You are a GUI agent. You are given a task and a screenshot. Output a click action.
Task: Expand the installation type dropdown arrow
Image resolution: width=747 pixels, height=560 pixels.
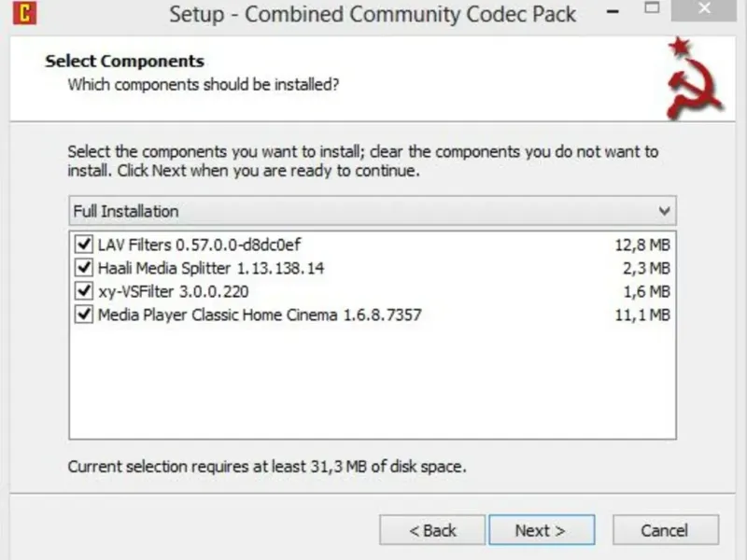coord(664,211)
